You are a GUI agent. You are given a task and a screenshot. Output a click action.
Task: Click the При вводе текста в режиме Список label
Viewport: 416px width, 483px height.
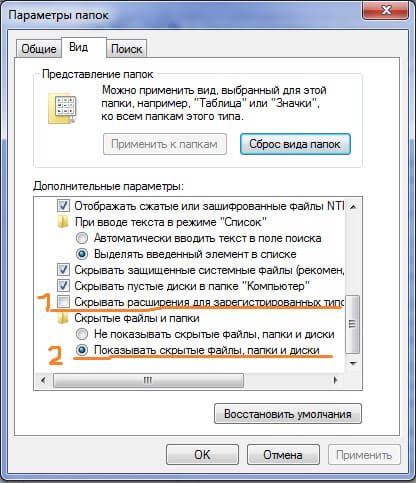[170, 222]
